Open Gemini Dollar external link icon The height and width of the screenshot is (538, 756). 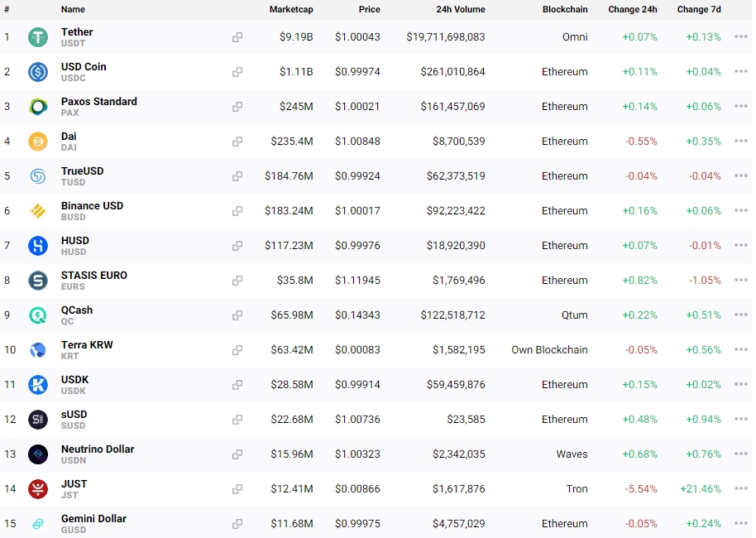[x=237, y=524]
